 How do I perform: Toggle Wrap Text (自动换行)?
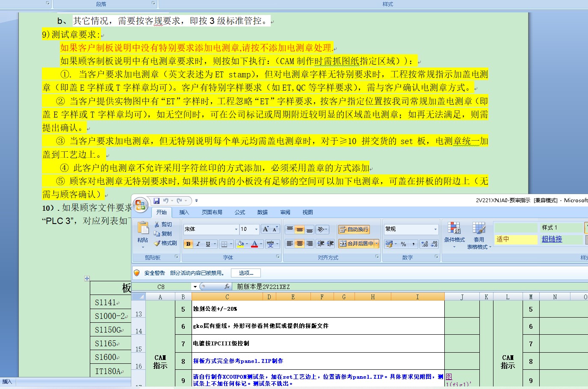coord(354,230)
